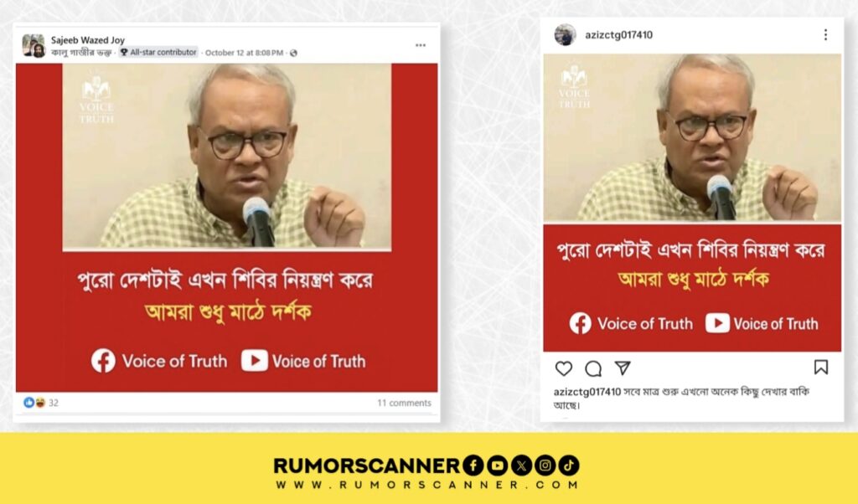Image resolution: width=858 pixels, height=504 pixels.
Task: Open the Instagram post vertical dots menu
Action: [825, 35]
